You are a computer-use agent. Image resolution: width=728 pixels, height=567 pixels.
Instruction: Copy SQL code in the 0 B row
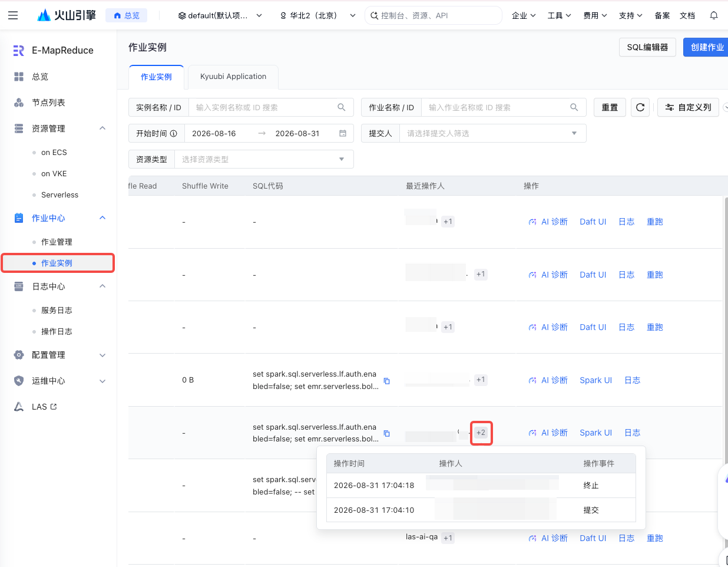pyautogui.click(x=387, y=381)
